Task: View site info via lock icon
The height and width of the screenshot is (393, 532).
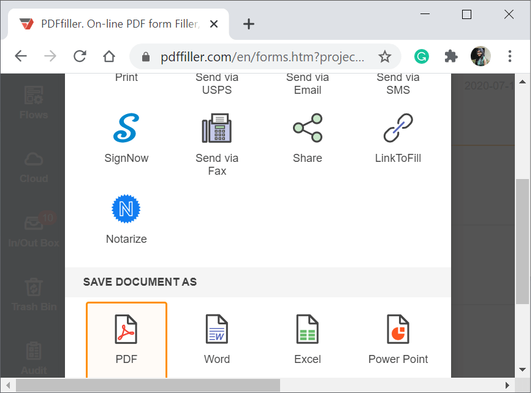Action: coord(145,56)
